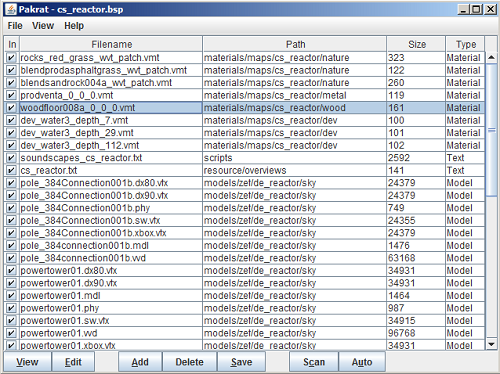Viewport: 500px width, 374px height.
Task: Open the View menu
Action: pyautogui.click(x=43, y=26)
